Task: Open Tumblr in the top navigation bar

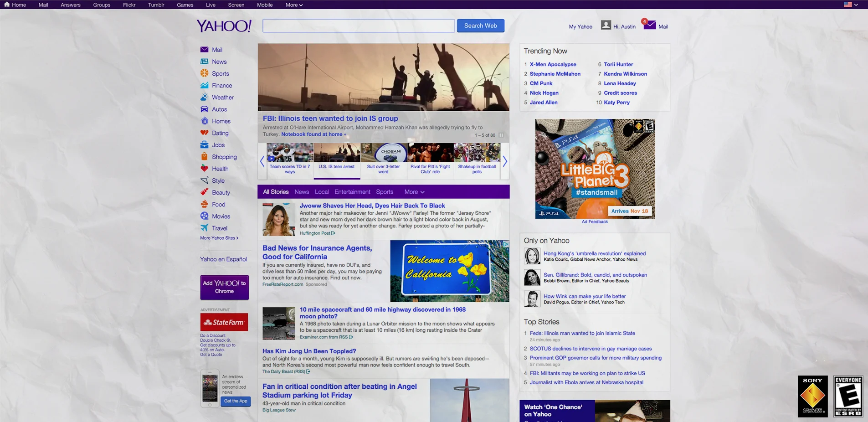Action: 156,5
